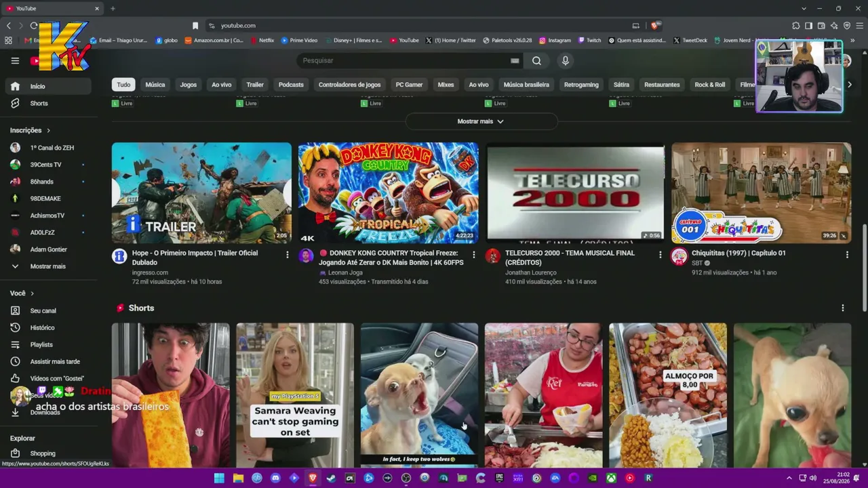Click the search magnifier button

coord(536,60)
